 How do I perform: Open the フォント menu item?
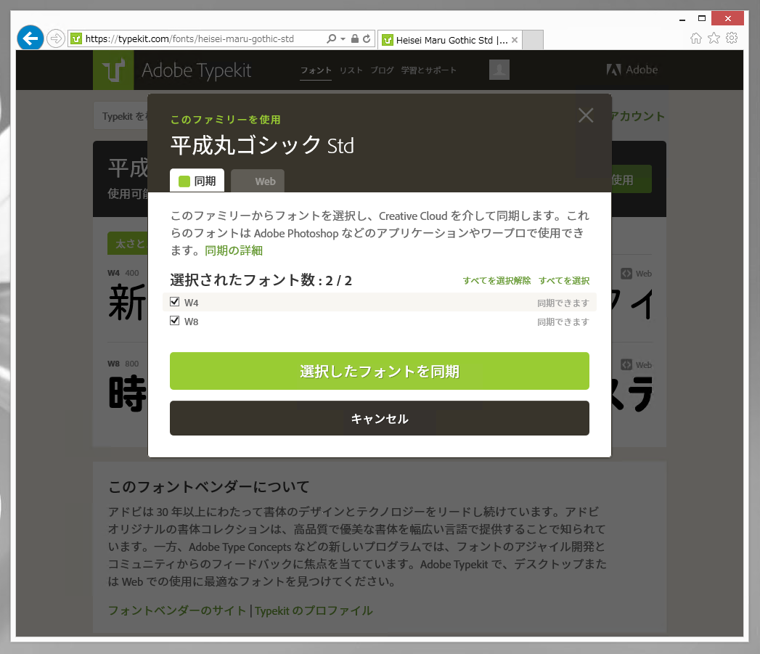[316, 70]
